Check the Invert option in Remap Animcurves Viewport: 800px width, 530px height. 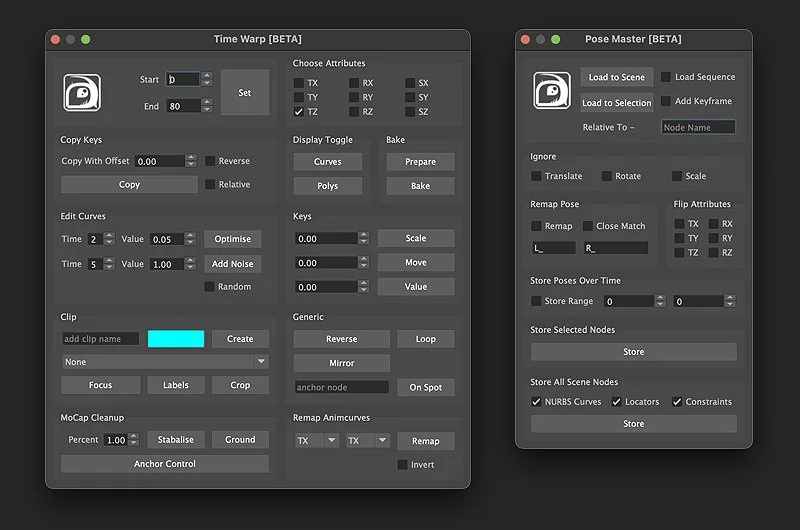[x=402, y=464]
